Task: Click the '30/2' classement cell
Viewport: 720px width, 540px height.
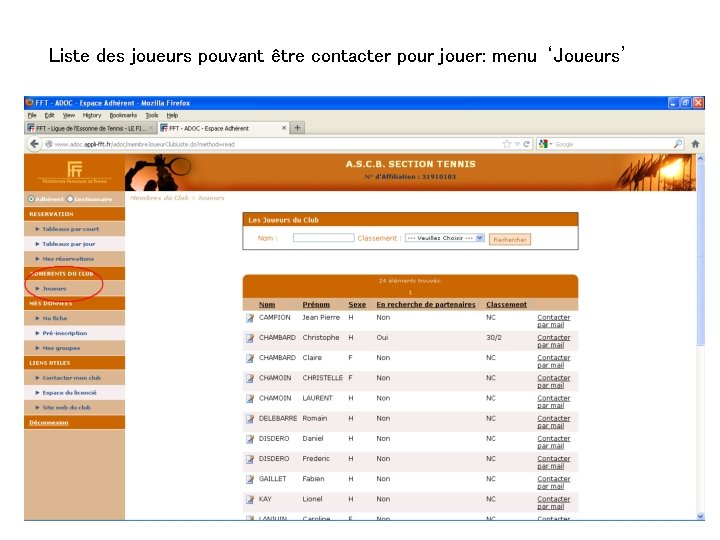Action: (x=494, y=338)
